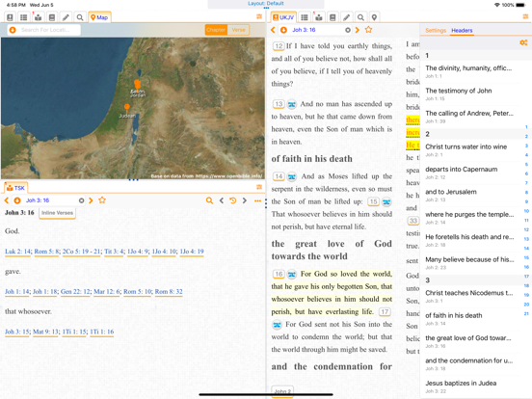The image size is (532, 399).
Task: Open search magnifier in UKJV pane toolbar
Action: tap(360, 17)
